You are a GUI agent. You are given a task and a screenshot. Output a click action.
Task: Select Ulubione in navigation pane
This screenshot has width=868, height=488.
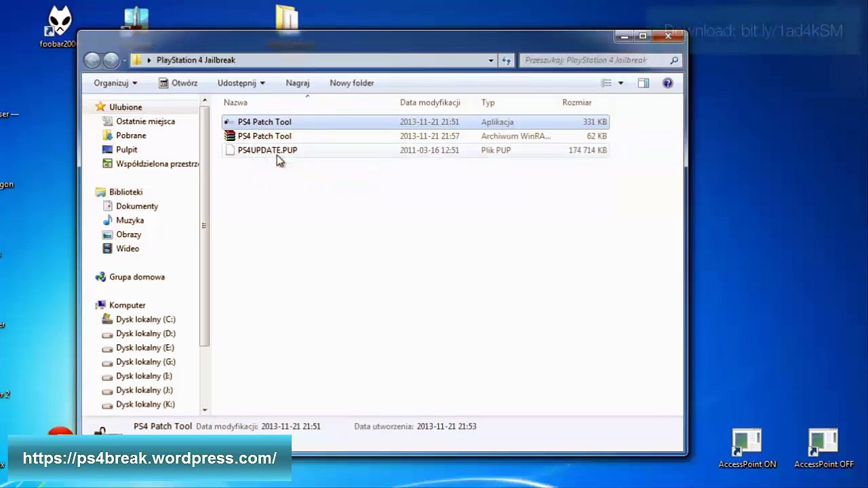pyautogui.click(x=125, y=107)
